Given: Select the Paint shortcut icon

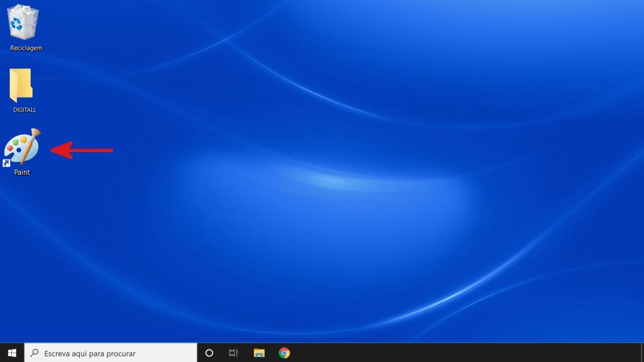Looking at the screenshot, I should [x=22, y=147].
